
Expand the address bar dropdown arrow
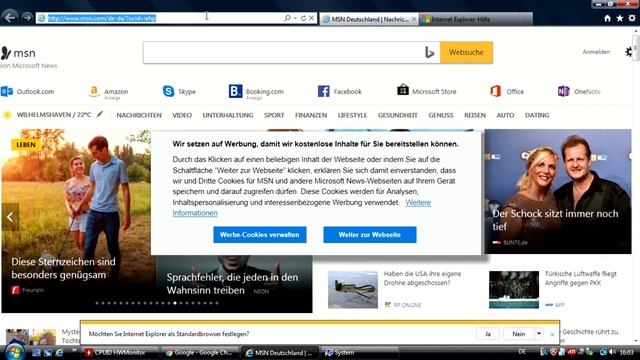(x=295, y=18)
